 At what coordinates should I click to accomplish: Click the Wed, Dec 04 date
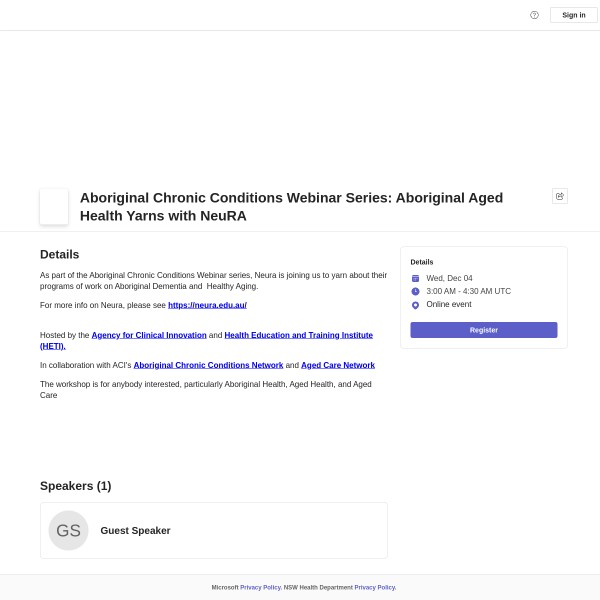(x=449, y=278)
